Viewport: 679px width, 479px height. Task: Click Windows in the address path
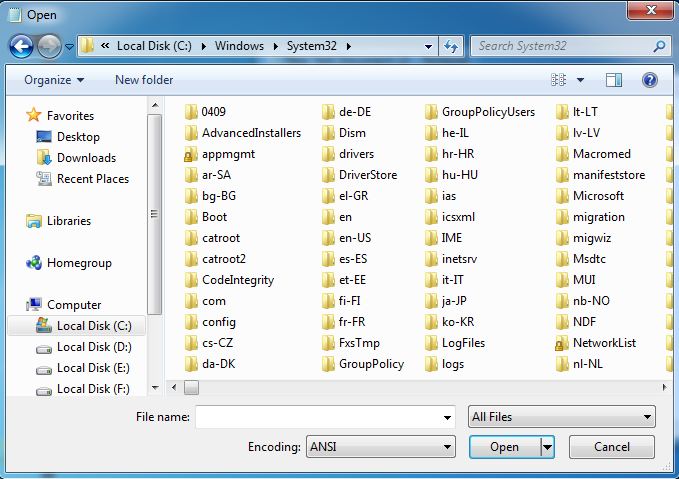pyautogui.click(x=239, y=46)
